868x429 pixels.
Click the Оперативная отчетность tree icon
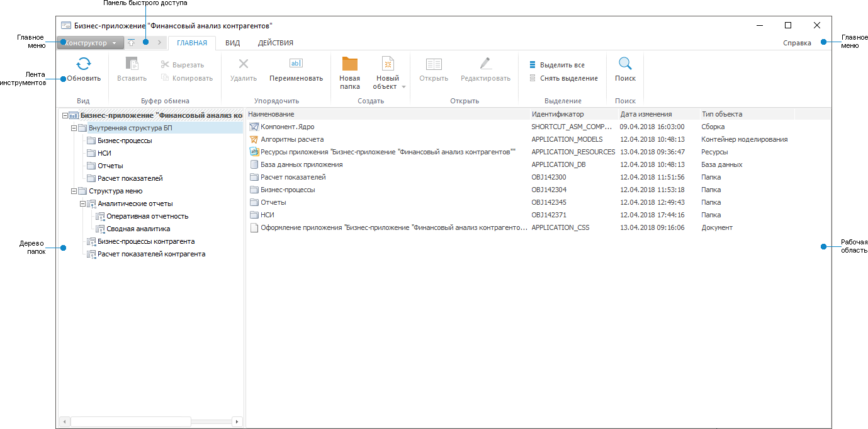click(100, 216)
